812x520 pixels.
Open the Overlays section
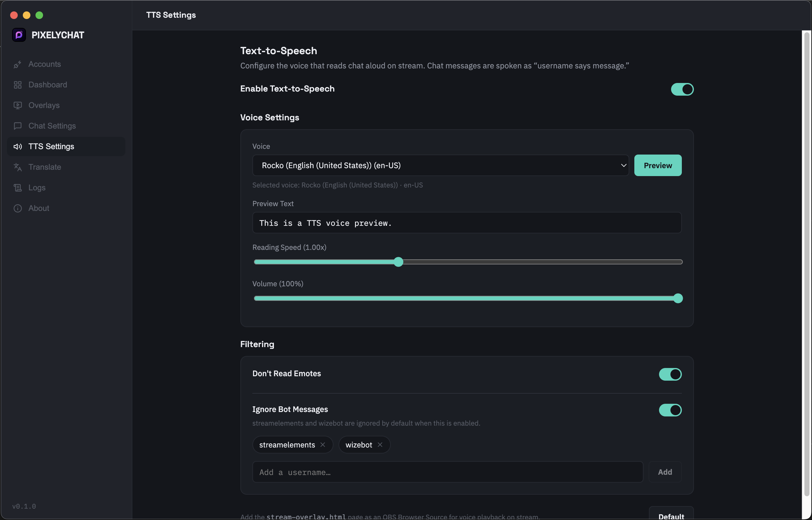tap(66, 105)
